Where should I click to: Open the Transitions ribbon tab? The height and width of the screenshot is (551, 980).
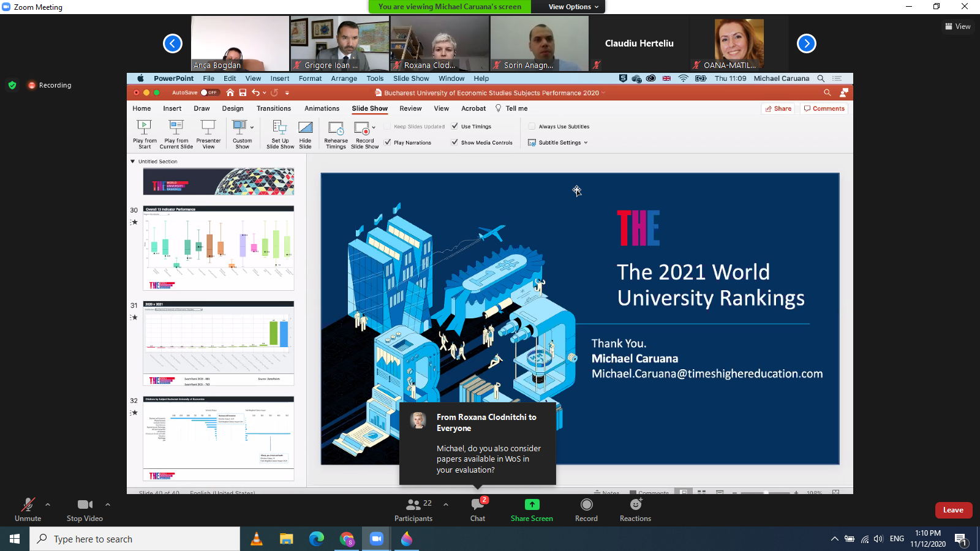(274, 108)
